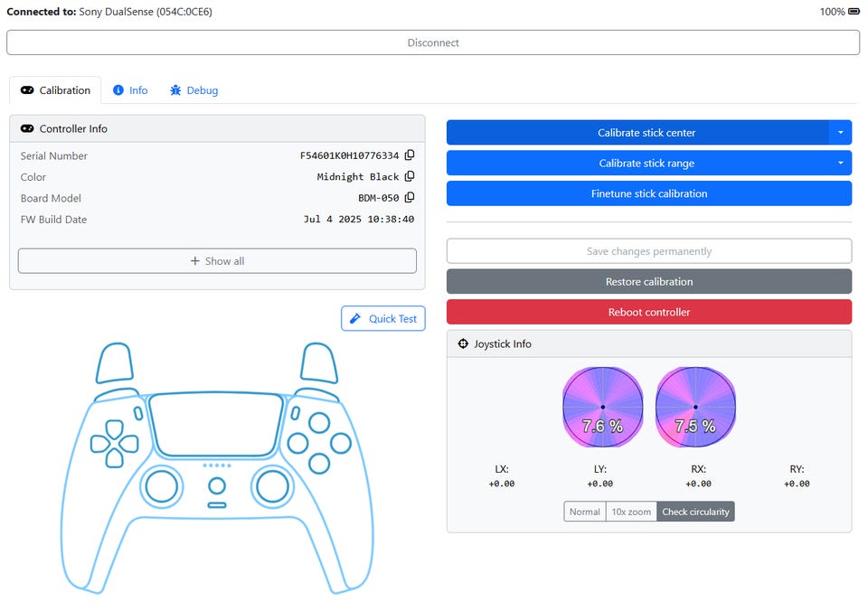Click the red Reboot controller button
This screenshot has width=868, height=611.
[649, 312]
